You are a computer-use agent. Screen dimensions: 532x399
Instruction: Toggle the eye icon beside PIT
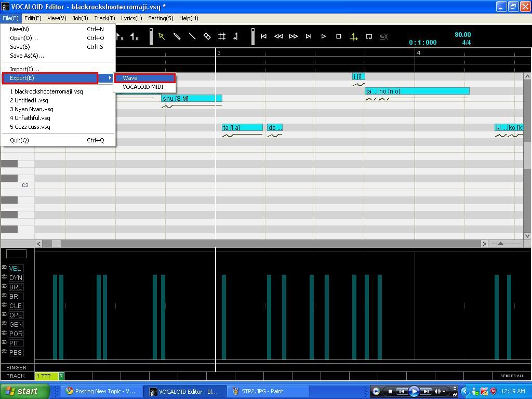pyautogui.click(x=4, y=342)
